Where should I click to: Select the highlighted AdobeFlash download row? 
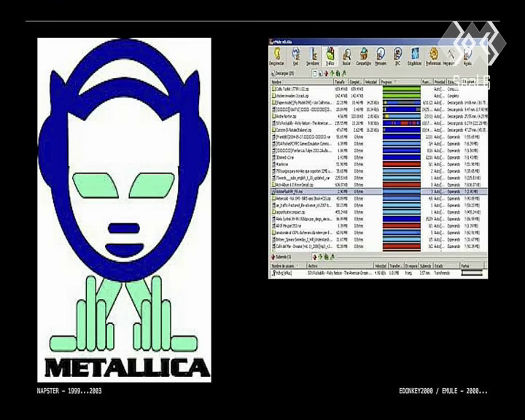click(x=378, y=192)
